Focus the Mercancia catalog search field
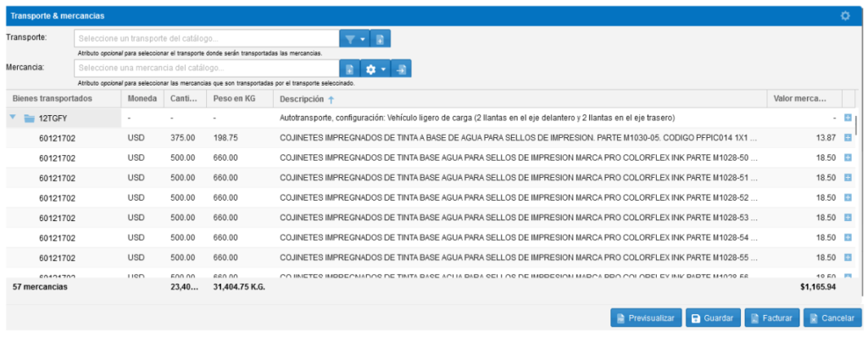 [x=207, y=69]
